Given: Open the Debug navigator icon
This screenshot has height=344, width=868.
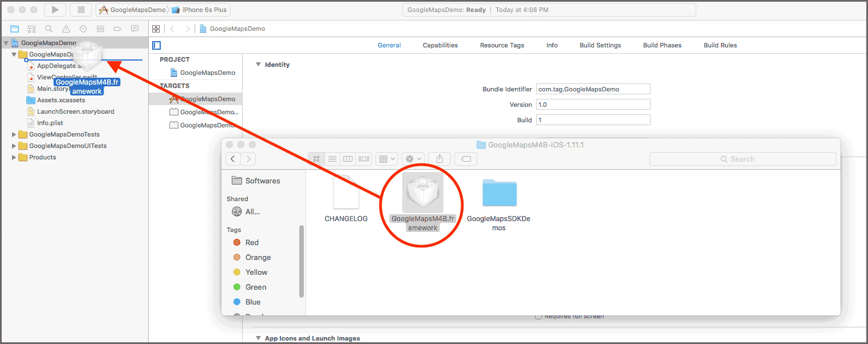Looking at the screenshot, I should (x=100, y=29).
